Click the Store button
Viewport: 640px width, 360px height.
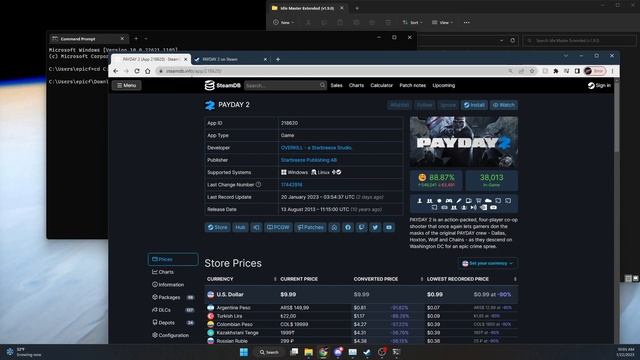click(217, 227)
